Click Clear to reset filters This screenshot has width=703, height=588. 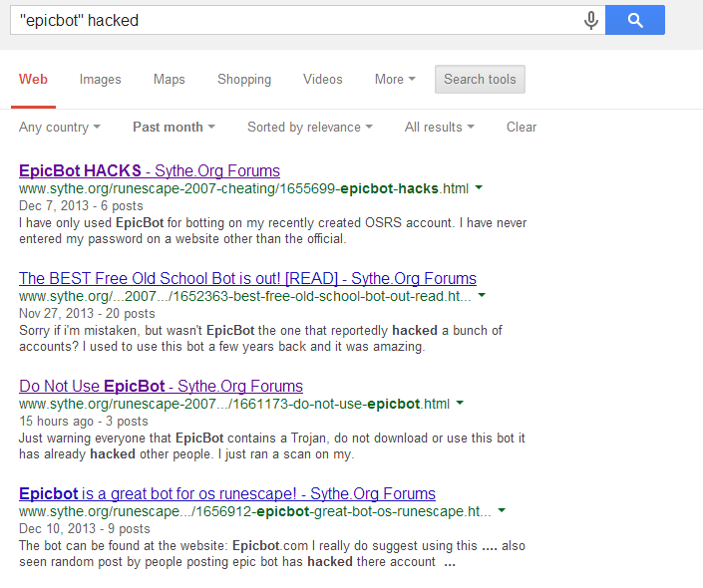point(522,128)
